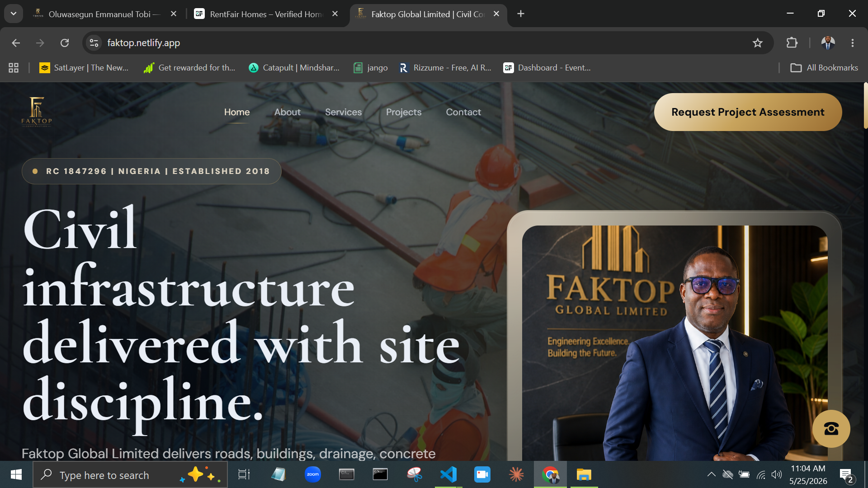Open the floating phone call button

831,428
